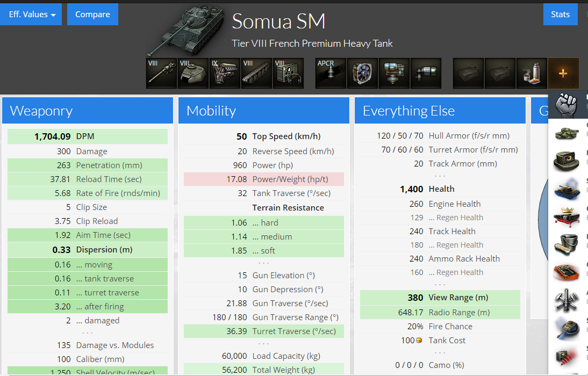Click the Tank Cost row

(440, 341)
